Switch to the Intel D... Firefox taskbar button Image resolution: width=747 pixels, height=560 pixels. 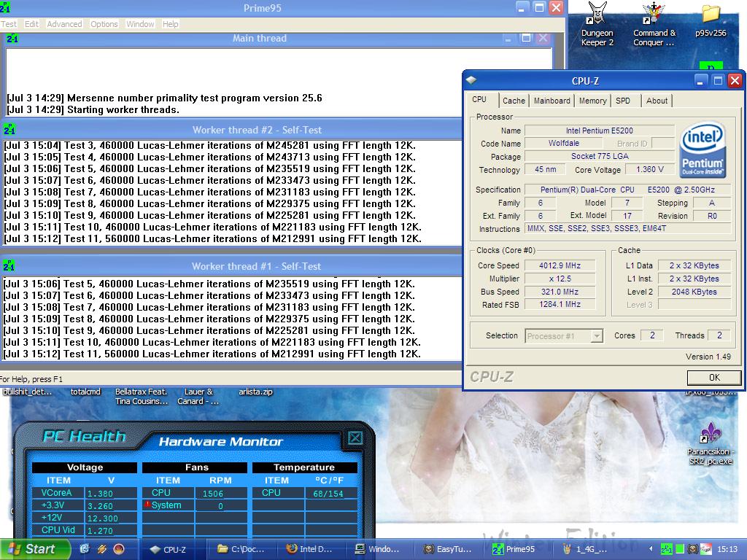point(311,549)
